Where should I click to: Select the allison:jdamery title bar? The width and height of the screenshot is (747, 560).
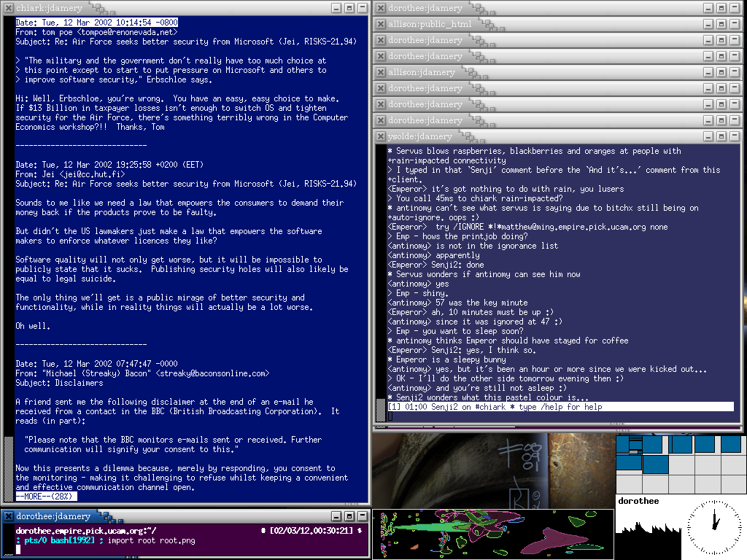547,72
